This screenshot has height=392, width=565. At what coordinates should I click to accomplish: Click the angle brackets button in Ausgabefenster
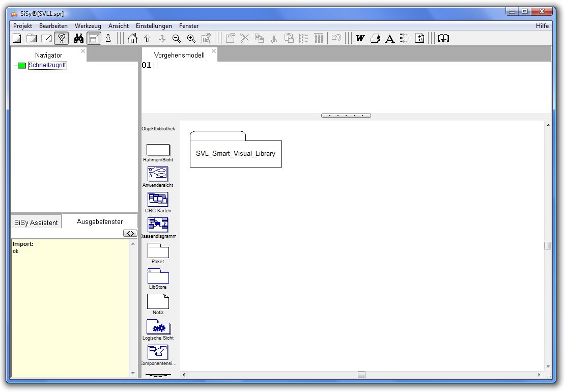[x=130, y=233]
